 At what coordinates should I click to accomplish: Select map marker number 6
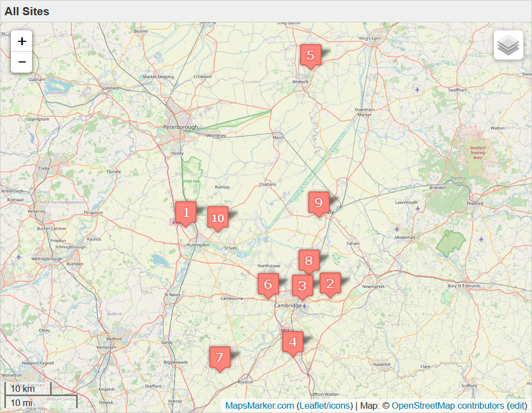pos(268,285)
